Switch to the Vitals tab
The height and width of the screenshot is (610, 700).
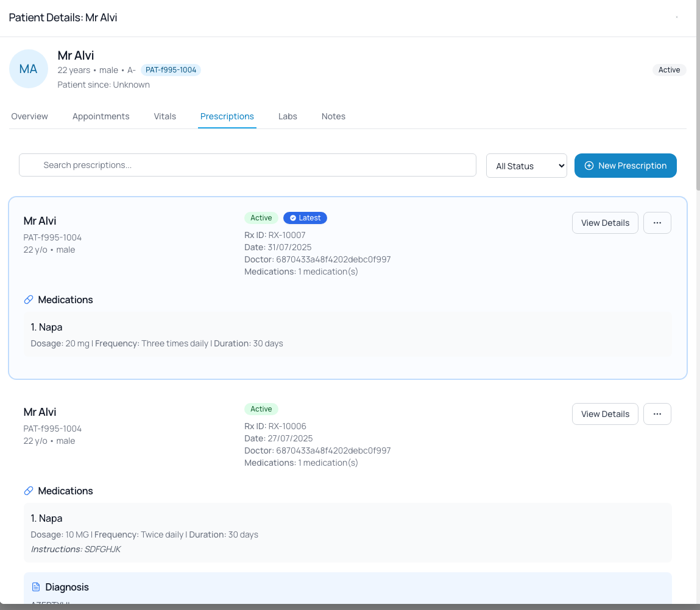[164, 116]
